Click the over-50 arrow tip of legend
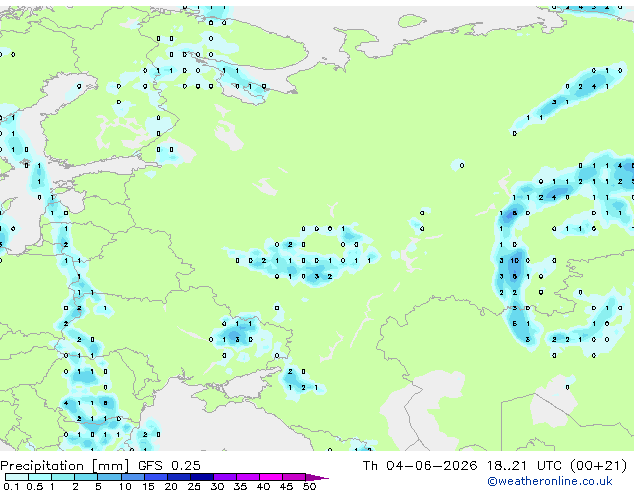Viewport: 634px width, 490px height. coord(317,477)
